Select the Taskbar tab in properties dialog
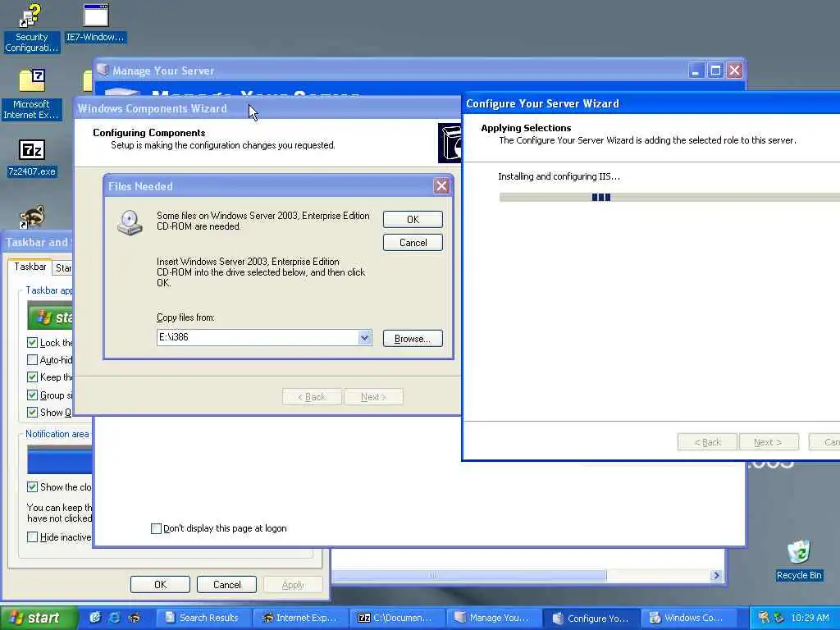This screenshot has height=630, width=840. click(x=30, y=267)
